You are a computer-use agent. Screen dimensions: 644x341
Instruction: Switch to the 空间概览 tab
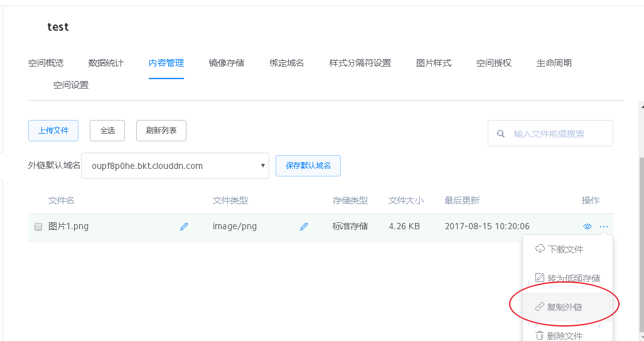point(46,63)
